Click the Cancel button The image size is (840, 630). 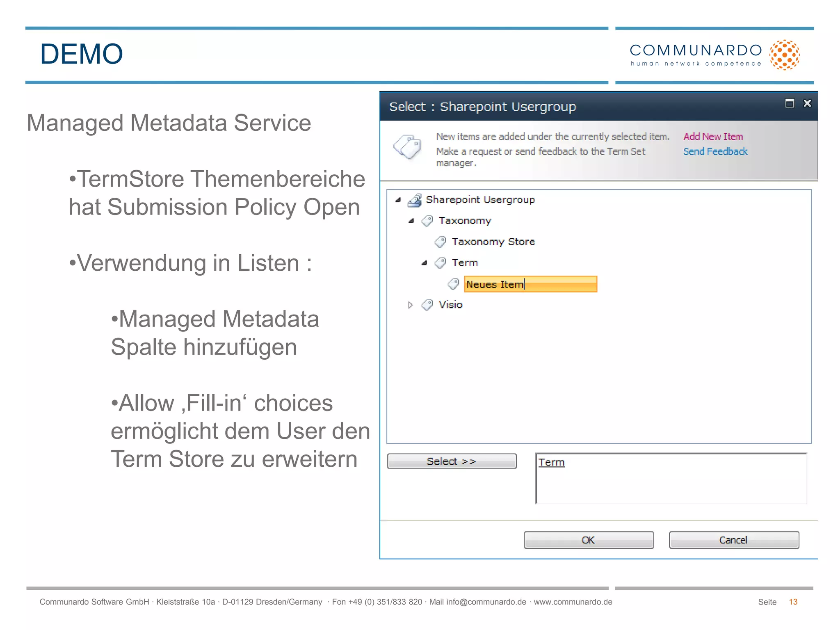click(733, 540)
